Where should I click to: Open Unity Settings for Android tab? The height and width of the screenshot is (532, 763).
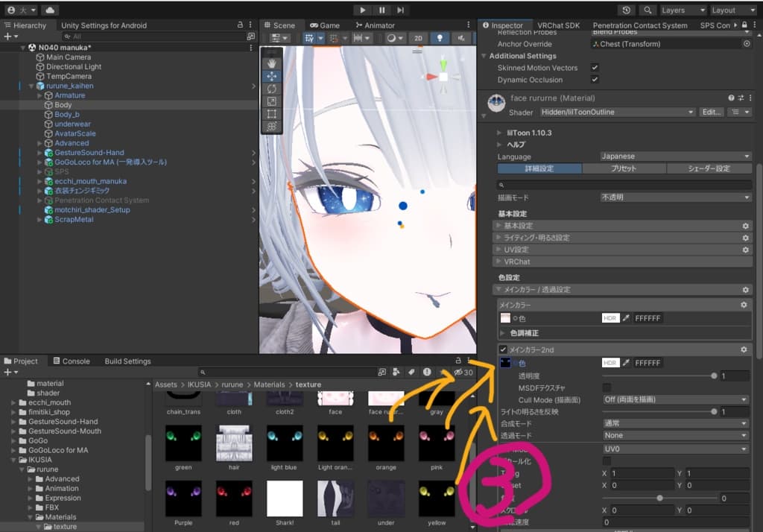104,25
